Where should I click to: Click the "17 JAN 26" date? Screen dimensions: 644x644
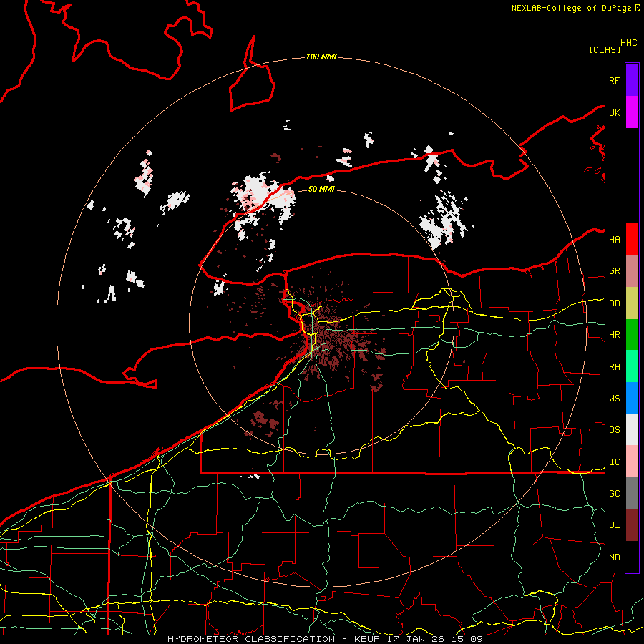pos(416,639)
